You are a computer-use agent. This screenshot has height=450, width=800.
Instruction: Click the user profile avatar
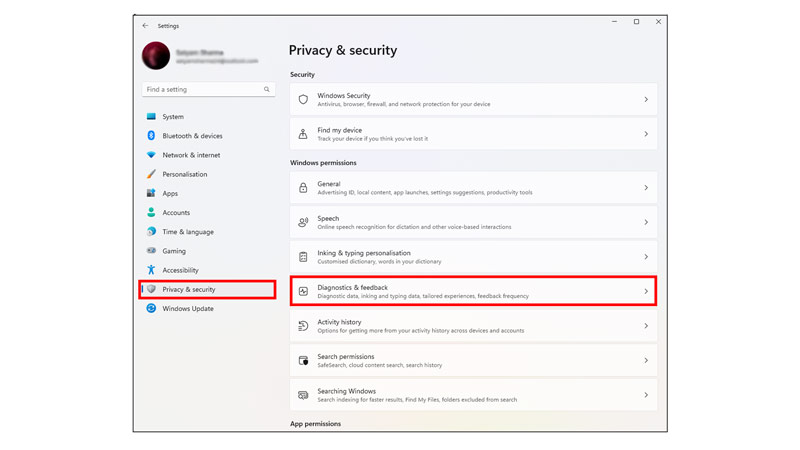[x=156, y=56]
